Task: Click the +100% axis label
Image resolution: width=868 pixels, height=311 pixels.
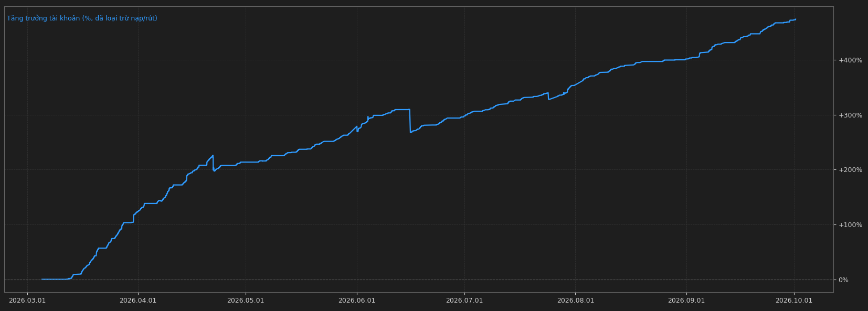Action: point(850,225)
